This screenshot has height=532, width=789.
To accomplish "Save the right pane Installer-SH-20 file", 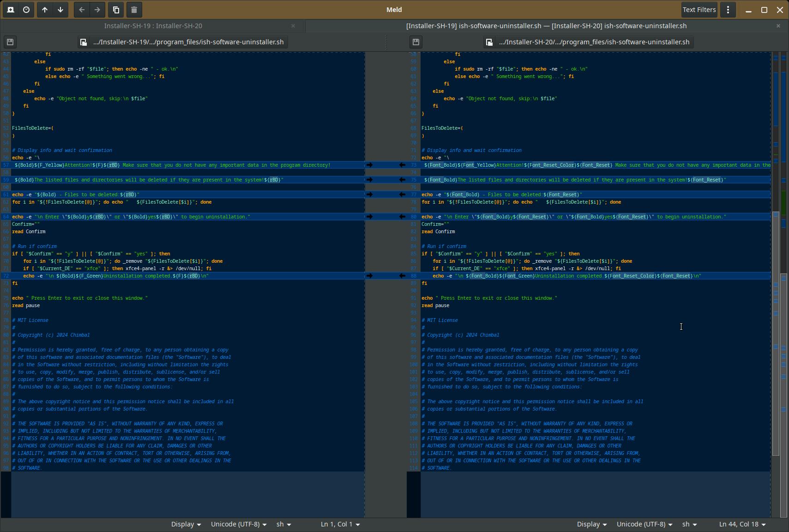I will point(416,42).
